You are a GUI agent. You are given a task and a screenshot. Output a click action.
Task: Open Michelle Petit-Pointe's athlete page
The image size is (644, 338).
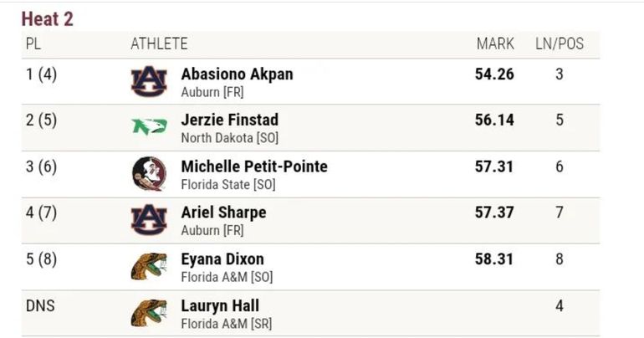254,166
